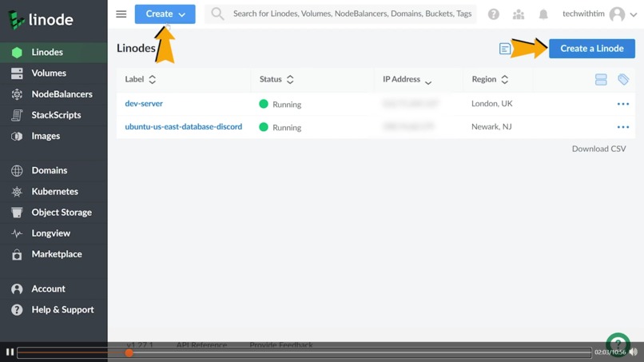Click the Linode logo
This screenshot has height=362, width=644.
(40, 19)
